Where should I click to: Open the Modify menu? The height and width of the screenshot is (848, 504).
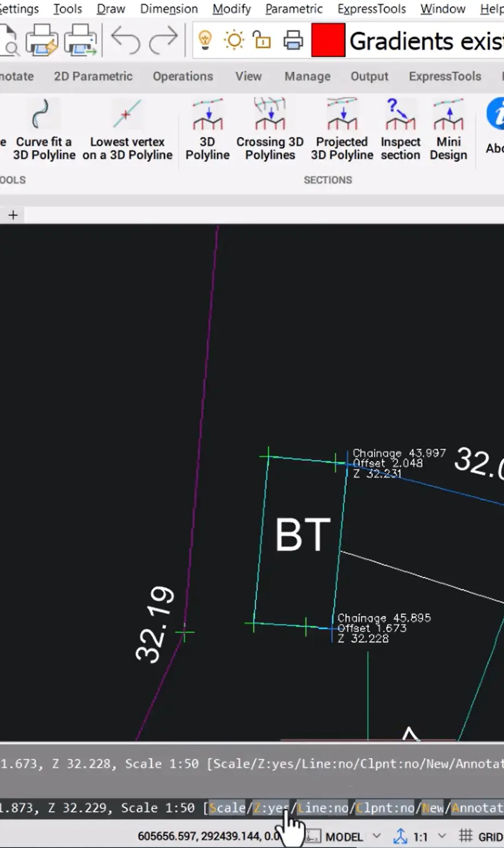click(x=231, y=9)
